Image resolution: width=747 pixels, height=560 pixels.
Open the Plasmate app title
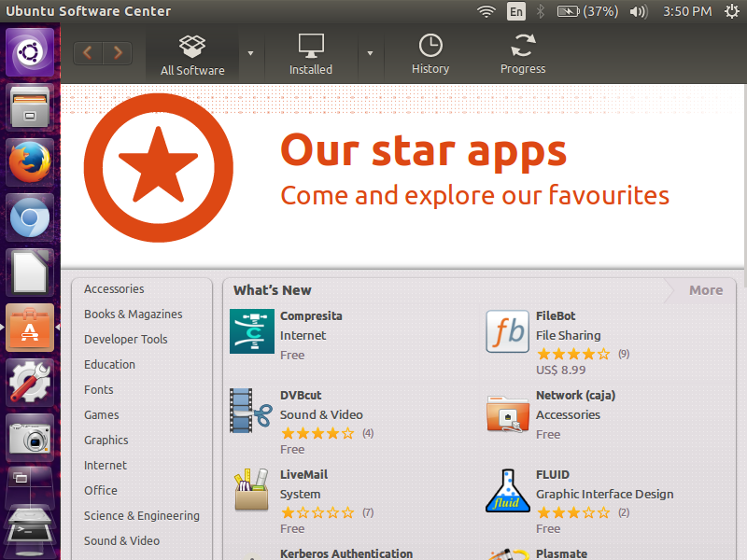(562, 554)
